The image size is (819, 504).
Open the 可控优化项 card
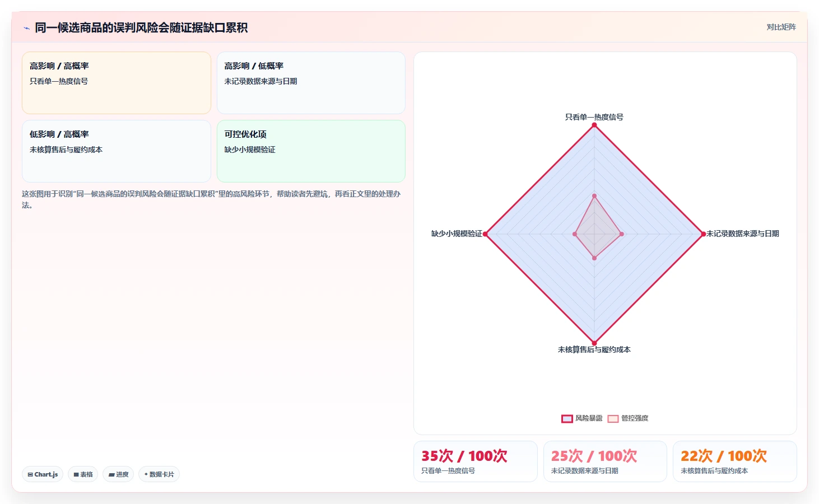pyautogui.click(x=311, y=151)
